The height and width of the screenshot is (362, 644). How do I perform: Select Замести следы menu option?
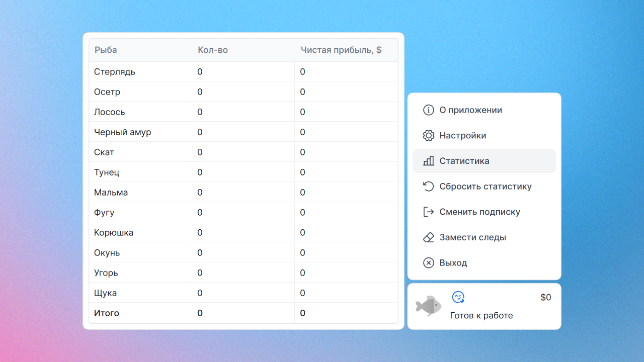click(472, 237)
